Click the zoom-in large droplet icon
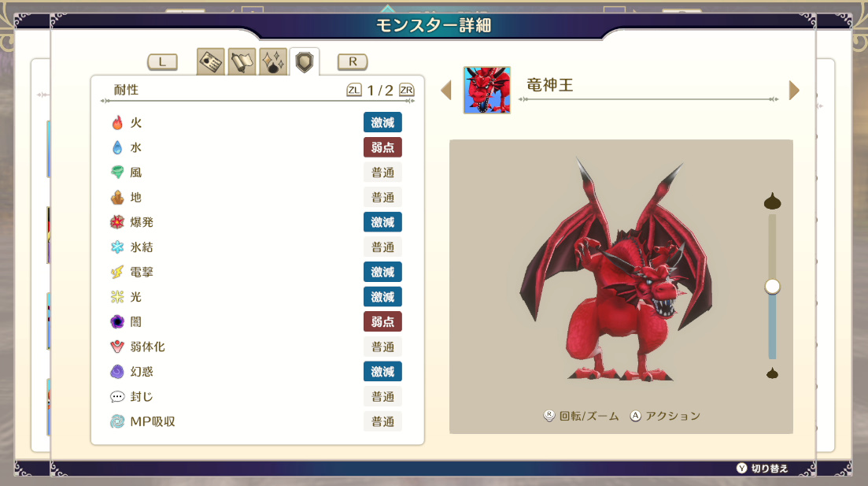The width and height of the screenshot is (868, 486). [772, 201]
